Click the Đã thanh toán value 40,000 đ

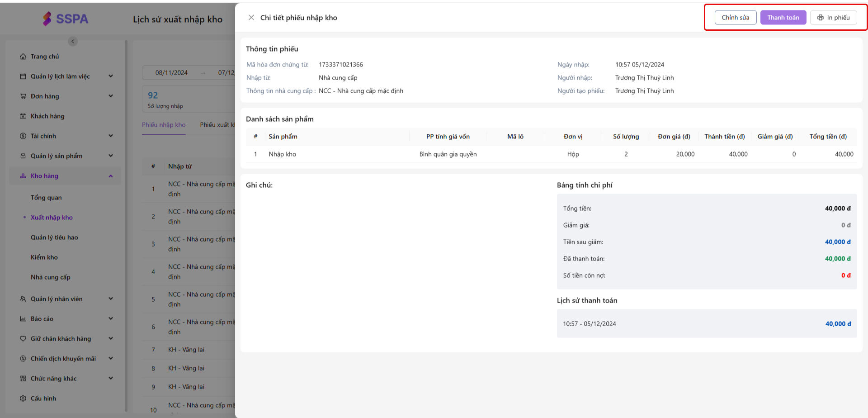[x=838, y=259]
